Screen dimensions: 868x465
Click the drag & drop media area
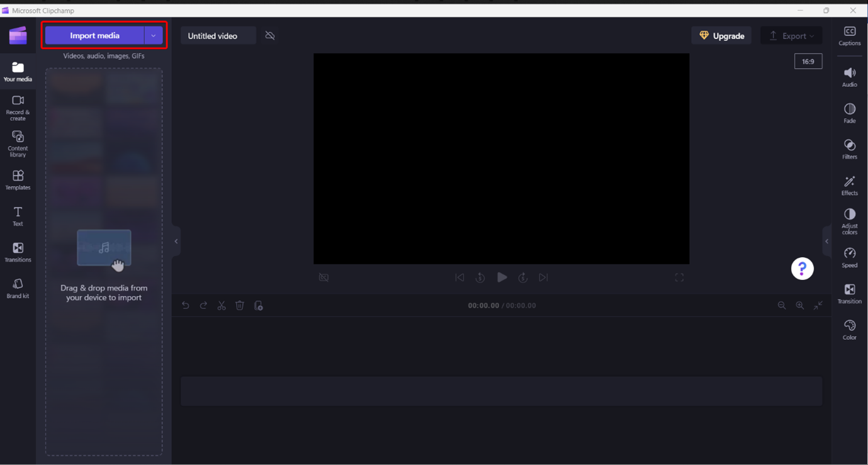[104, 262]
